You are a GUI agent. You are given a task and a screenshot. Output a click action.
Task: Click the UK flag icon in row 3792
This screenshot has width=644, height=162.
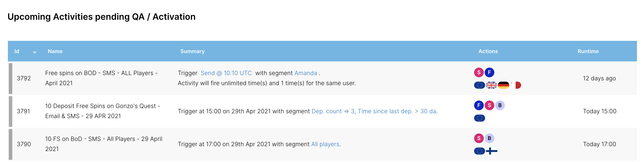click(491, 85)
